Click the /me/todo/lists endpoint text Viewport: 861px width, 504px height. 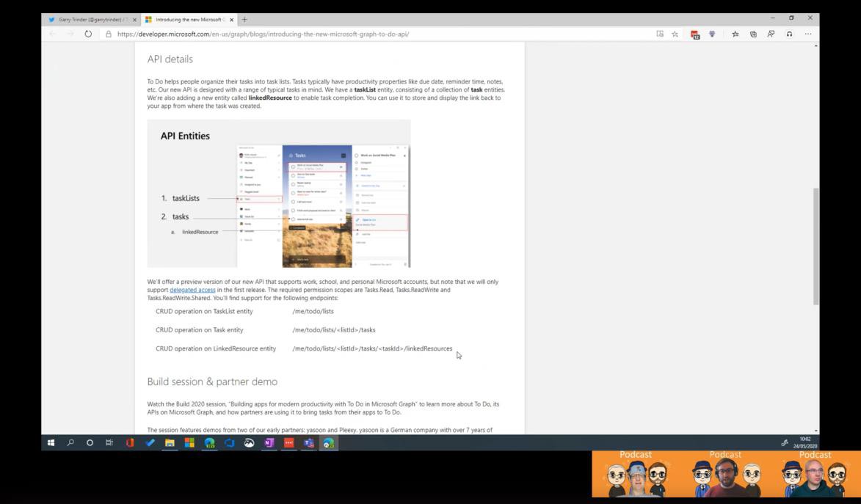pos(313,311)
